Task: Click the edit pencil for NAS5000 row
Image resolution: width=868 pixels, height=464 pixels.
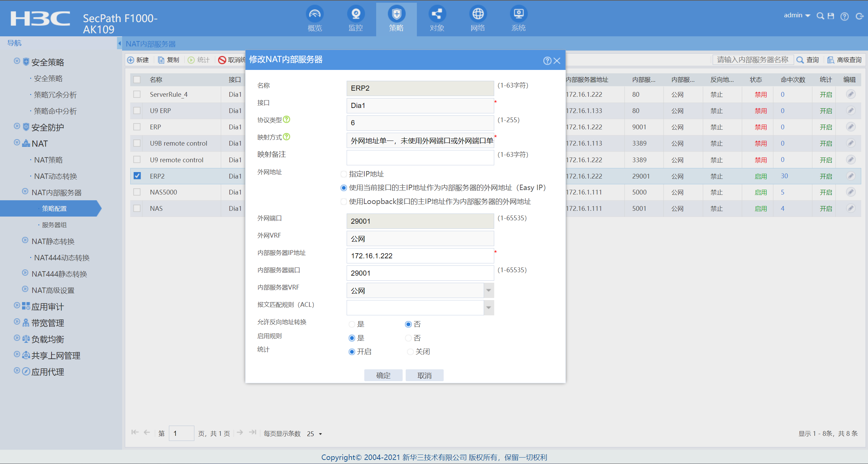Action: (x=850, y=192)
